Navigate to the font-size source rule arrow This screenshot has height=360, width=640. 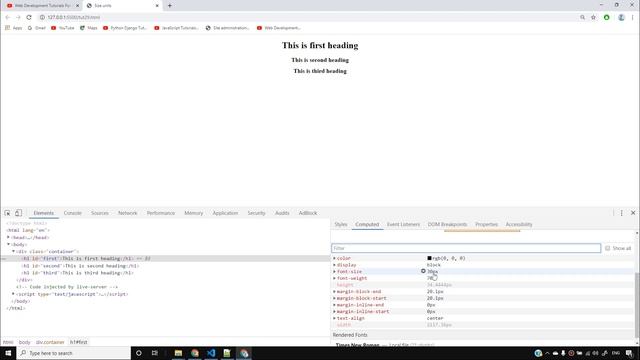tap(423, 271)
